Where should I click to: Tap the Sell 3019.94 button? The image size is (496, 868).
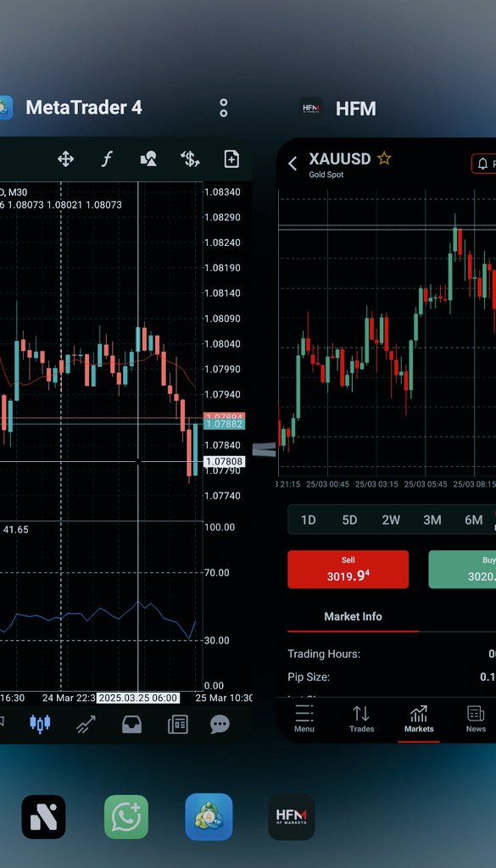(x=348, y=569)
